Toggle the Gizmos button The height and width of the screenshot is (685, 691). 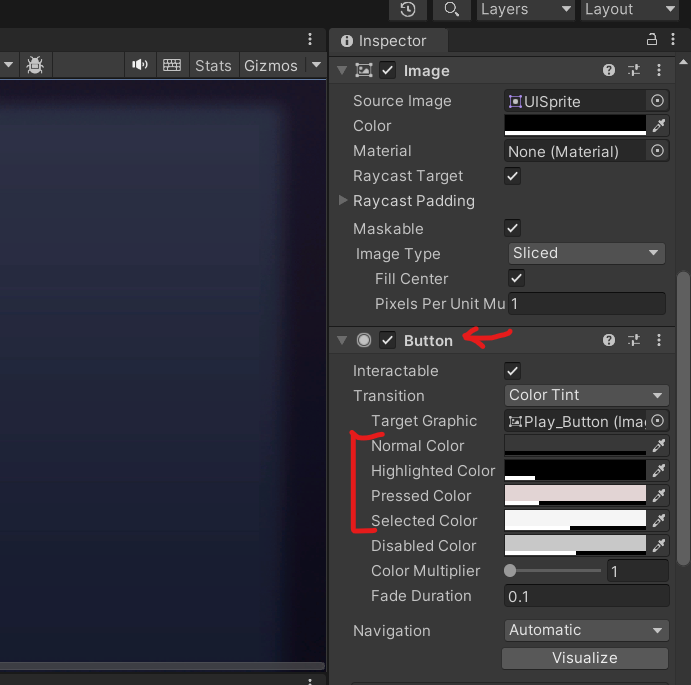pos(271,65)
